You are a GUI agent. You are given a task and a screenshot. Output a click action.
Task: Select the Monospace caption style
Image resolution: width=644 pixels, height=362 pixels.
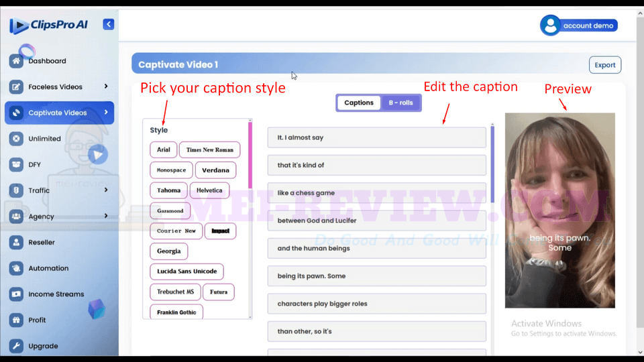[x=171, y=170]
